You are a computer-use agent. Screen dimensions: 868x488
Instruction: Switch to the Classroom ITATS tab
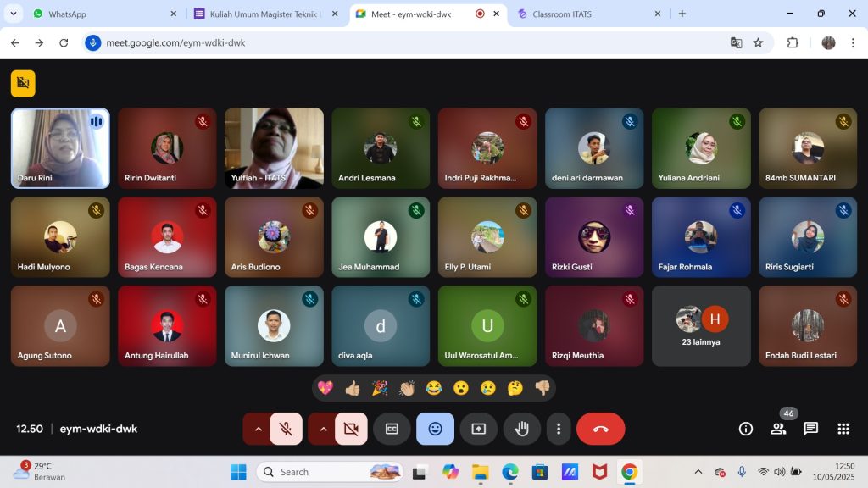589,14
